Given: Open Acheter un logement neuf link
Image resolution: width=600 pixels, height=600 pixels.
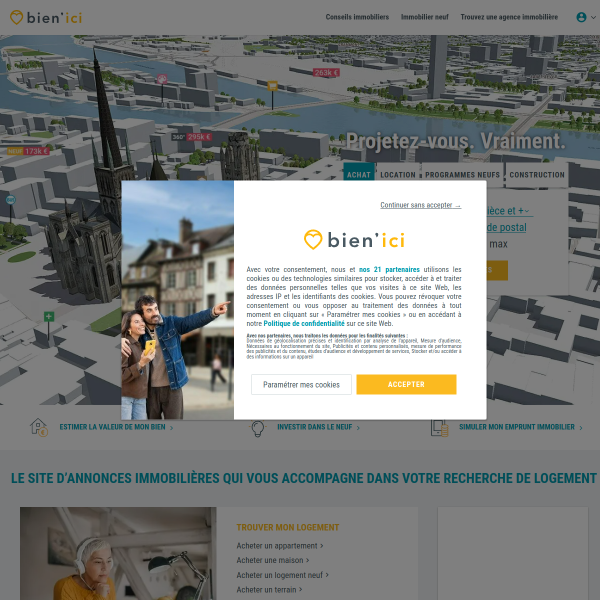Looking at the screenshot, I should (x=282, y=575).
